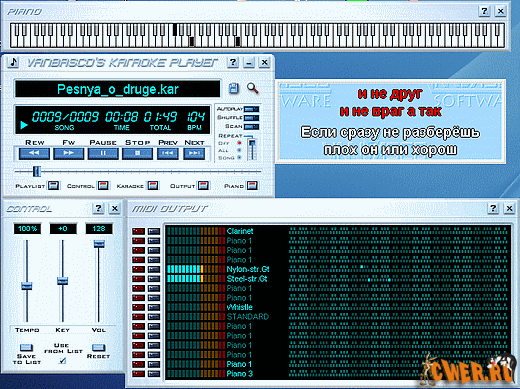Screen dimensions: 520x389
Task: Click the song position slider handle
Action: click(37, 171)
